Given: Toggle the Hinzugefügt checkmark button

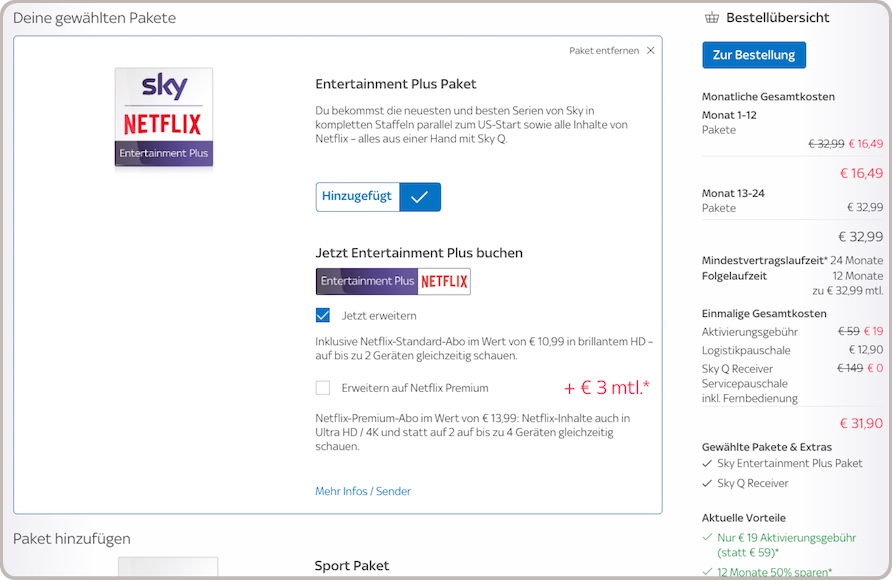Looking at the screenshot, I should click(x=378, y=197).
